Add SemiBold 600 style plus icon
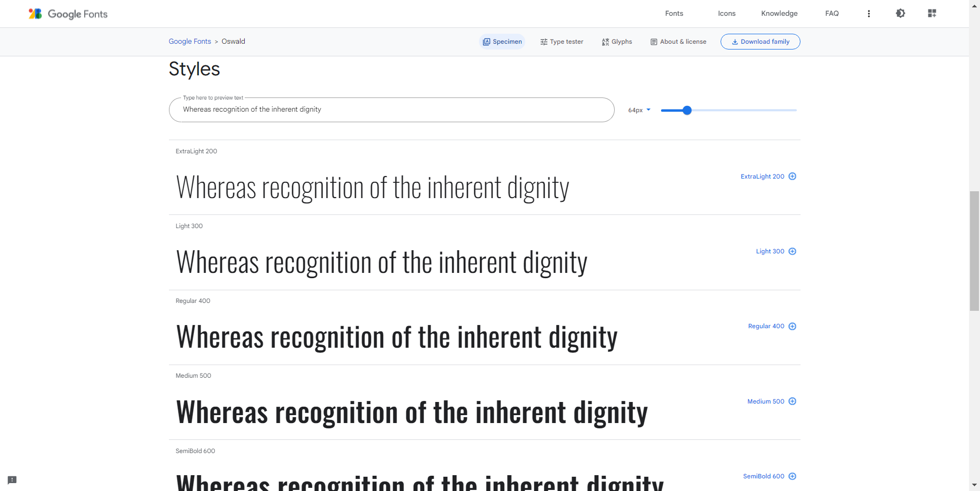The image size is (980, 491). coord(792,476)
